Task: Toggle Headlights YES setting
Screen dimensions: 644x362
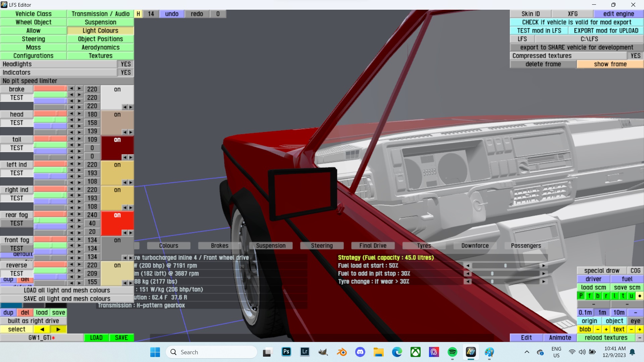Action: tap(125, 64)
